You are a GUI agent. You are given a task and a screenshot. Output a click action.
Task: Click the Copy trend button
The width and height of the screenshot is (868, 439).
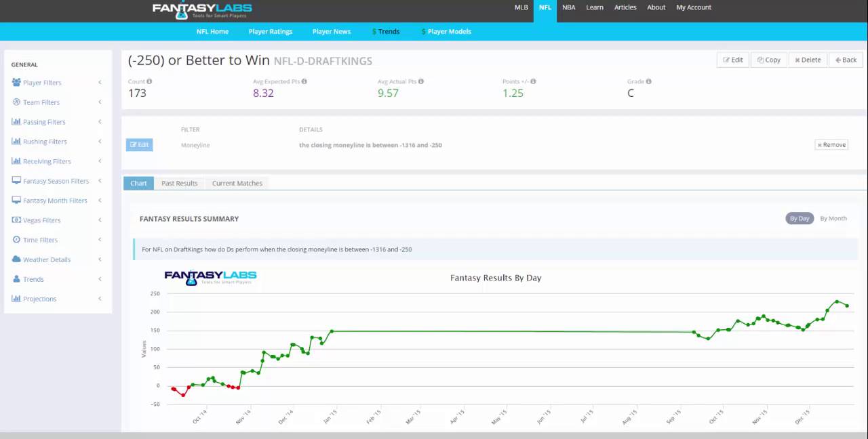pyautogui.click(x=769, y=60)
